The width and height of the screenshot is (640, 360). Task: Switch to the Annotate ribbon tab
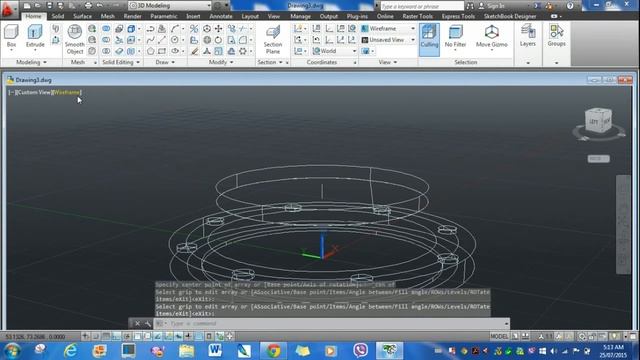click(x=221, y=16)
